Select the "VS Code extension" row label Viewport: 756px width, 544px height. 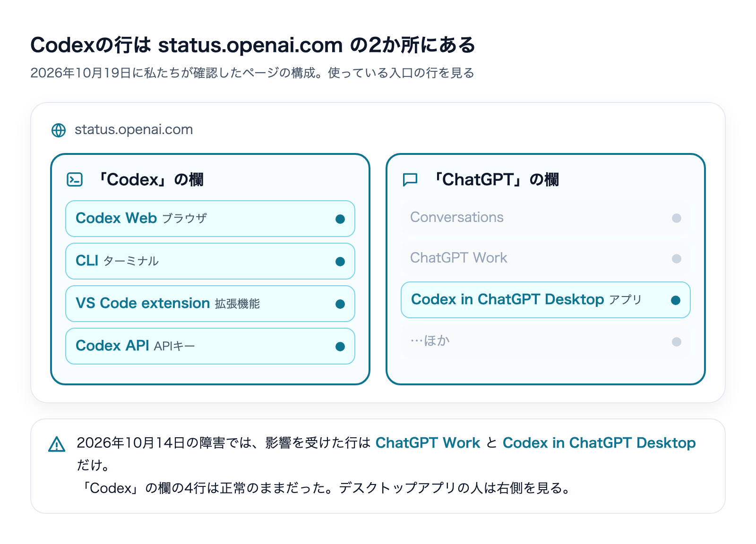[143, 303]
